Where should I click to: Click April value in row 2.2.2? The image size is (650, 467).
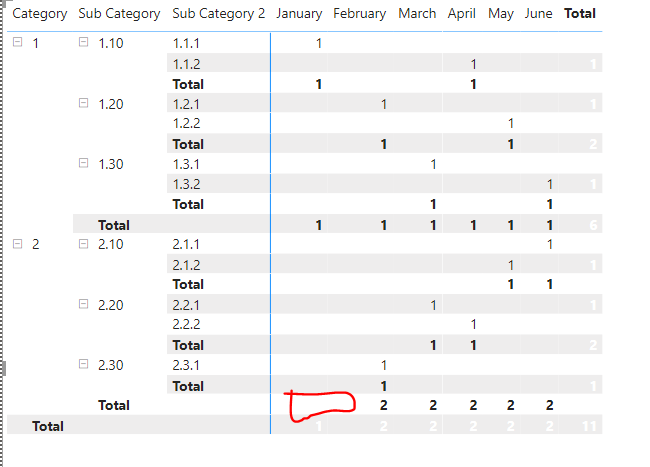(x=473, y=324)
